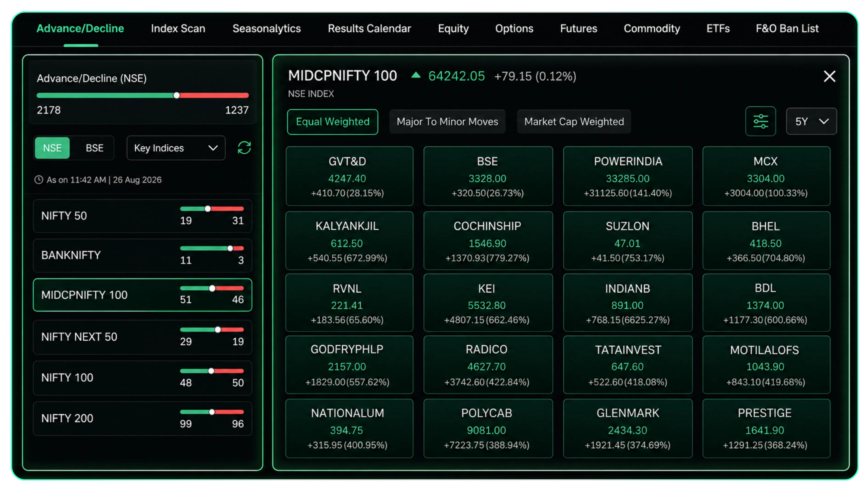Open the NATIONALUM stock card
The width and height of the screenshot is (868, 488).
coord(349,428)
